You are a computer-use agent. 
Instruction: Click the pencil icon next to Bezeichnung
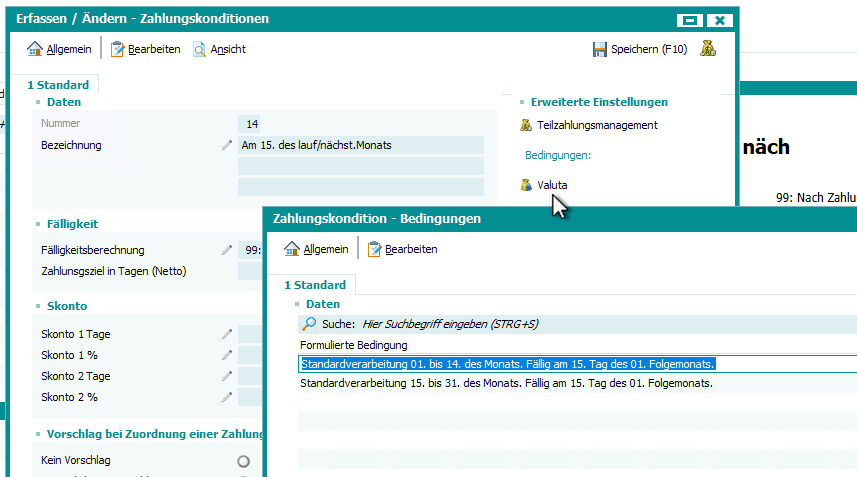pos(227,146)
